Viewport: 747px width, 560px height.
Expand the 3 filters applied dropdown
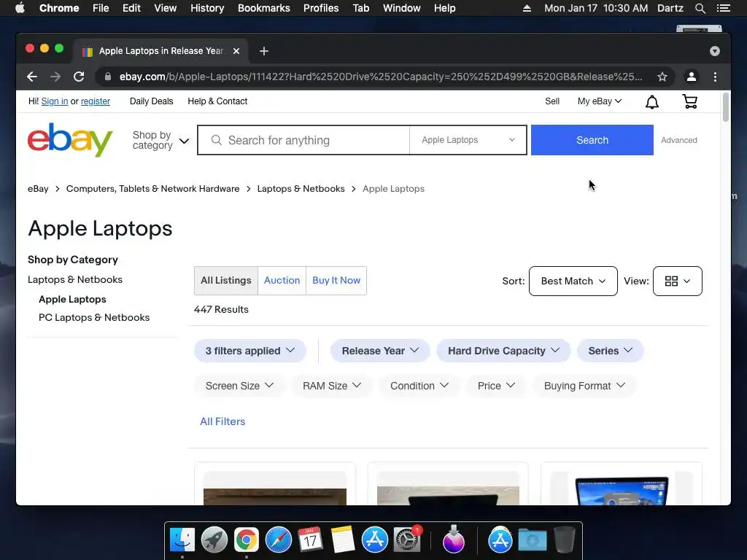pos(250,351)
